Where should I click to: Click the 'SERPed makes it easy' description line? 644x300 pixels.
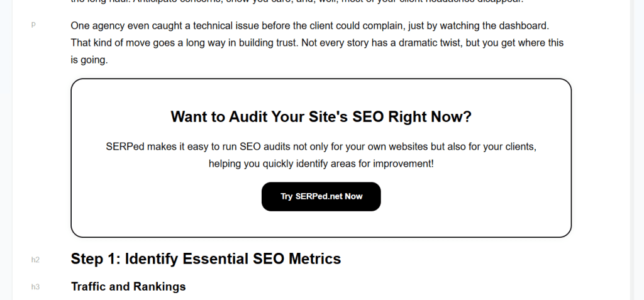click(x=321, y=147)
